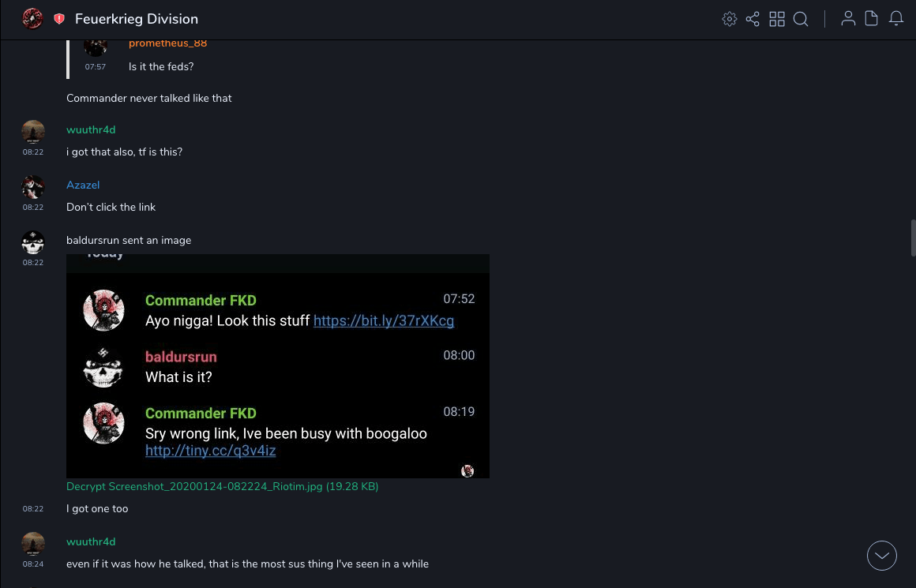Click baldursrun's skull avatar beside sent image
This screenshot has height=588, width=916.
click(x=33, y=242)
